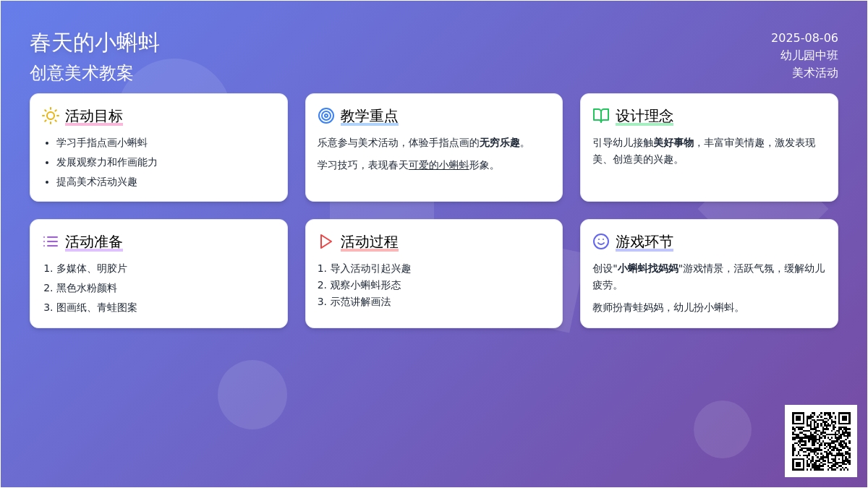This screenshot has width=868, height=488.
Task: Click the main title 春天的小蝌蚪
Action: pos(95,43)
